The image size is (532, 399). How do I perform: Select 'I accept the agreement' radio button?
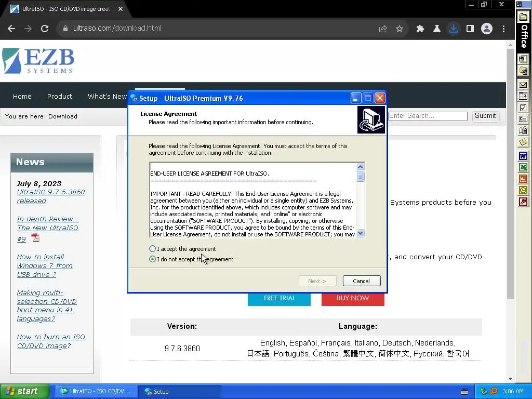coord(152,249)
